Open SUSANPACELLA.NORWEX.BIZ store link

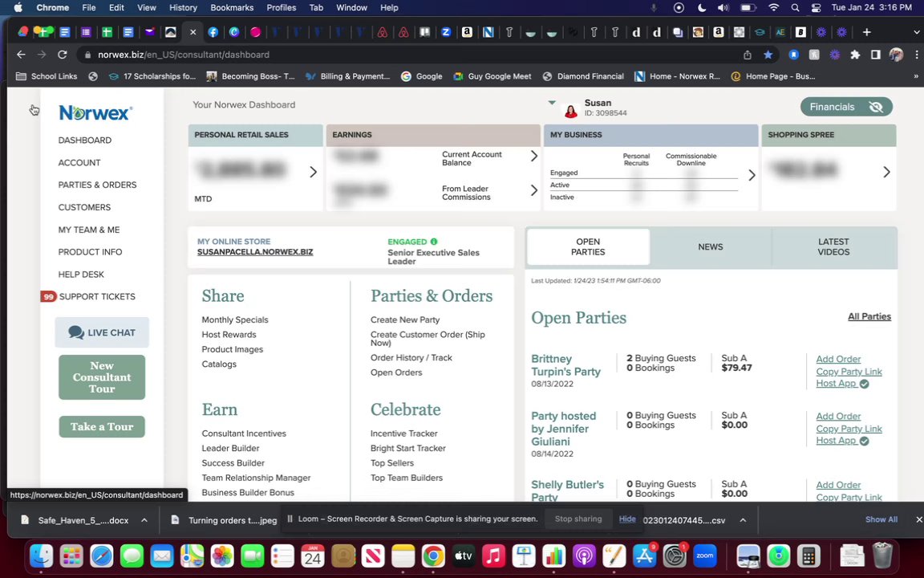point(255,252)
